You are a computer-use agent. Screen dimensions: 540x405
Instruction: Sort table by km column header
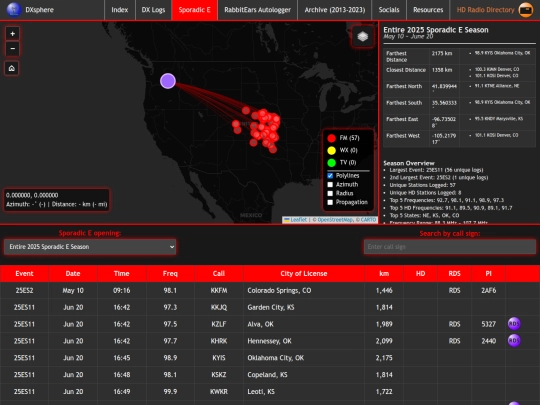(384, 274)
